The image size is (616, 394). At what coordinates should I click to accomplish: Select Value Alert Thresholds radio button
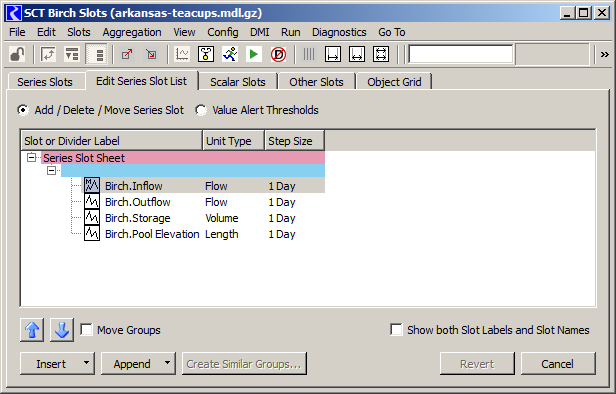(x=201, y=110)
